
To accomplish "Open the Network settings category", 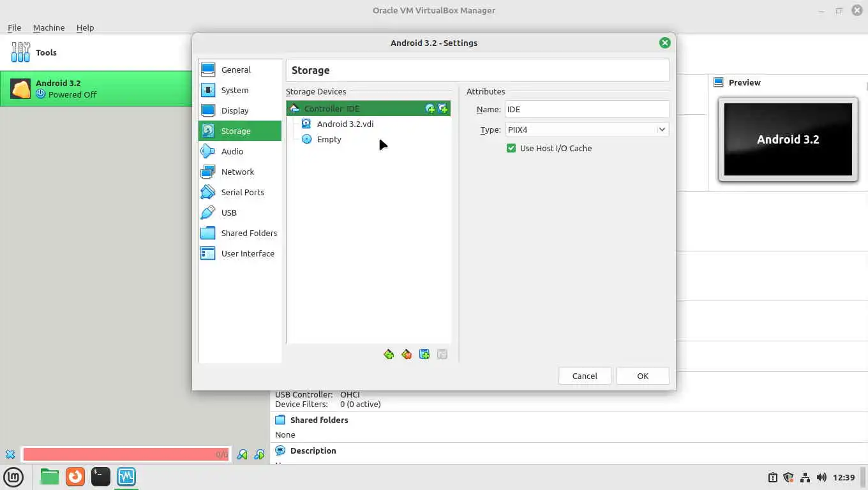I will [239, 172].
